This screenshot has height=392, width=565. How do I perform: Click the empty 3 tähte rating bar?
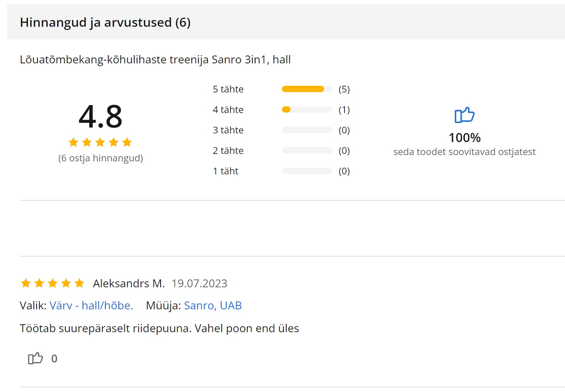point(307,130)
